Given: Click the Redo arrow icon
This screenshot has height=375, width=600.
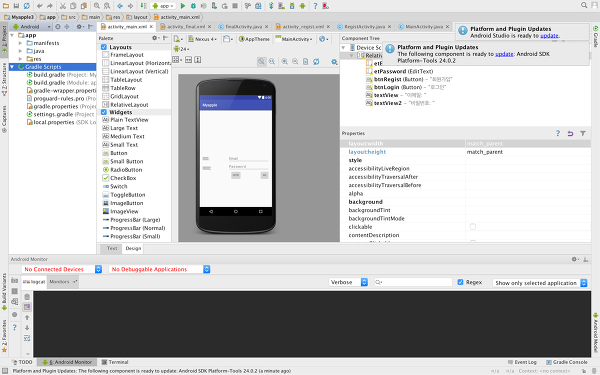Looking at the screenshot, I should (50, 6).
